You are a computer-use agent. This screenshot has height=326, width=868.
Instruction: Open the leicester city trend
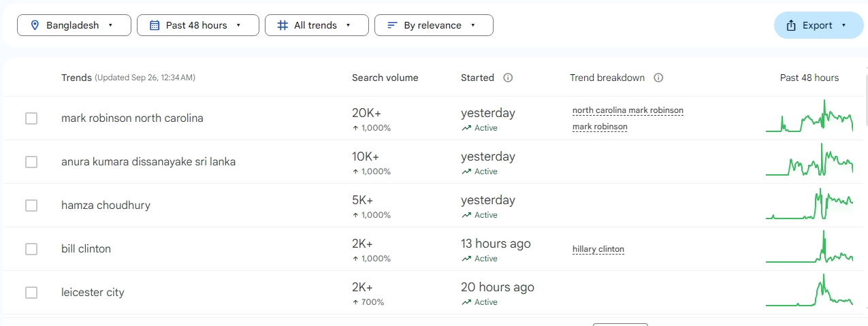pos(93,293)
